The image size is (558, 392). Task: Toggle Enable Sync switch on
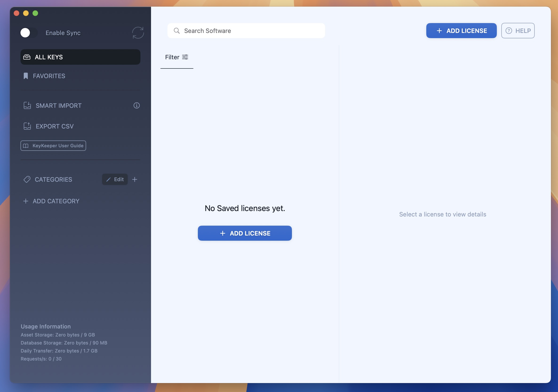click(x=28, y=32)
